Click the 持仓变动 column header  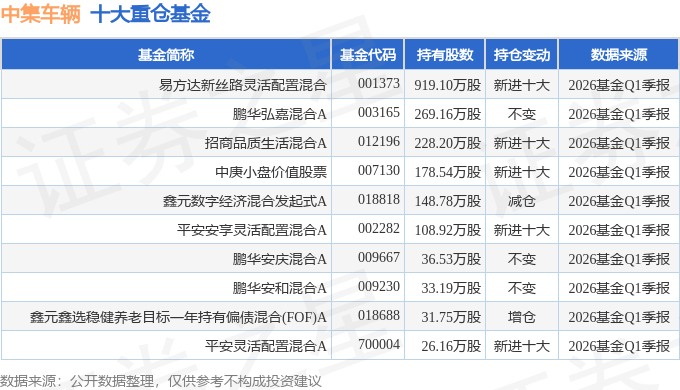click(522, 55)
